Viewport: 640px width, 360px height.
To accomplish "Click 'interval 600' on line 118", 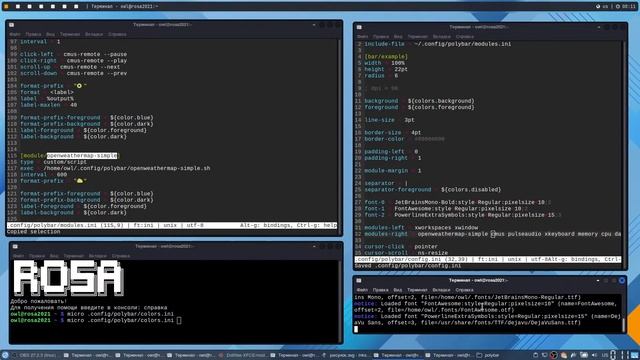I will (x=44, y=175).
